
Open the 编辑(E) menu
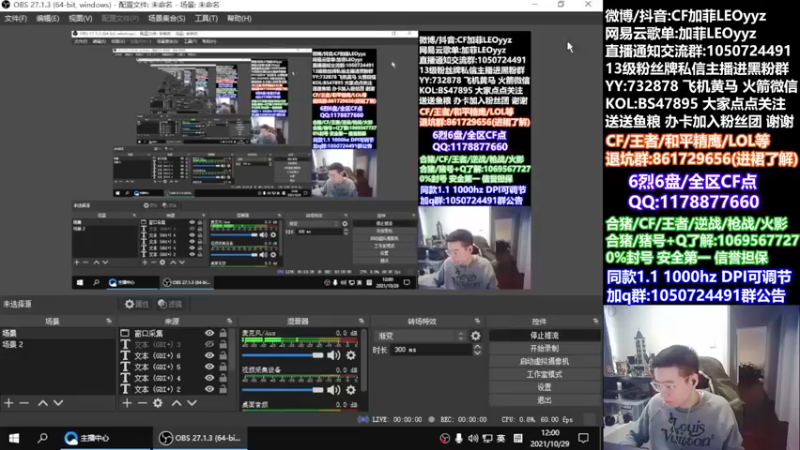click(x=47, y=18)
